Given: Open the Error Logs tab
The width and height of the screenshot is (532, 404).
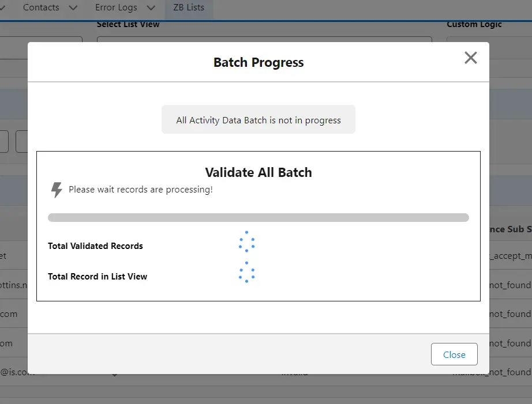Looking at the screenshot, I should click(x=116, y=7).
